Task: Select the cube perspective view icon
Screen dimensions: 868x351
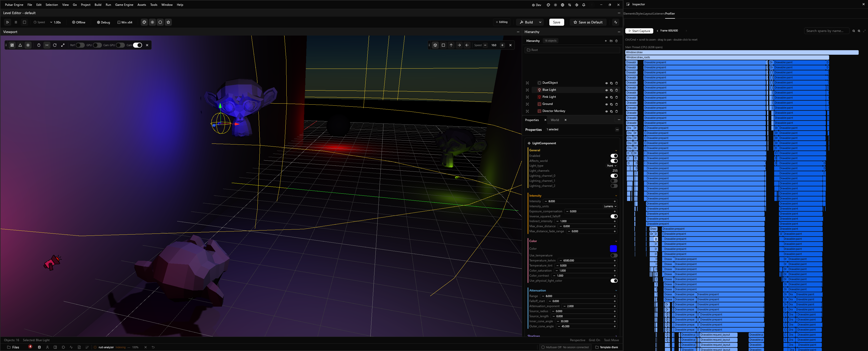Action: [x=435, y=45]
